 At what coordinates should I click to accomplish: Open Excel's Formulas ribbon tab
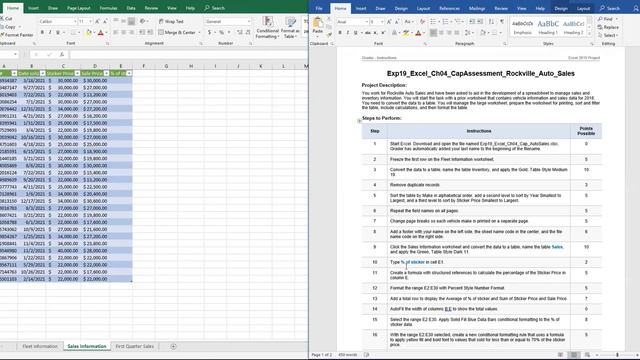tap(108, 8)
